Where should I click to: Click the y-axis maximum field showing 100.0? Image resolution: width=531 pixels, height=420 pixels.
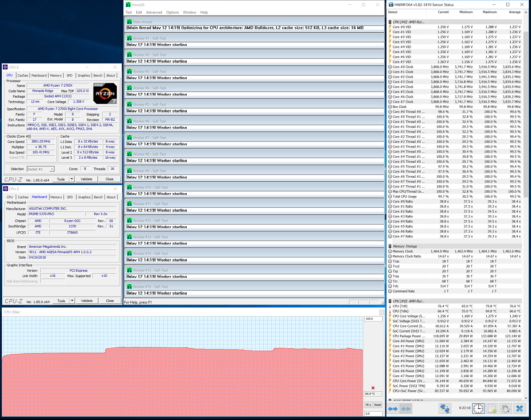click(373, 318)
